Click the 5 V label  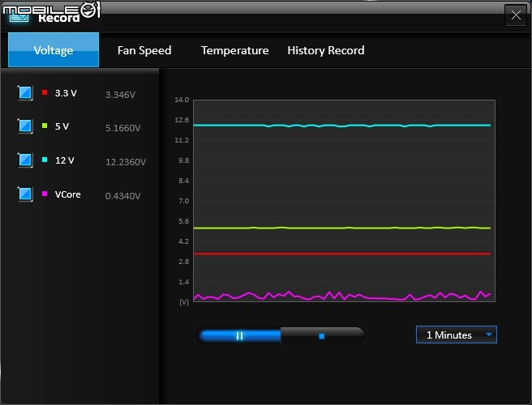pos(62,126)
